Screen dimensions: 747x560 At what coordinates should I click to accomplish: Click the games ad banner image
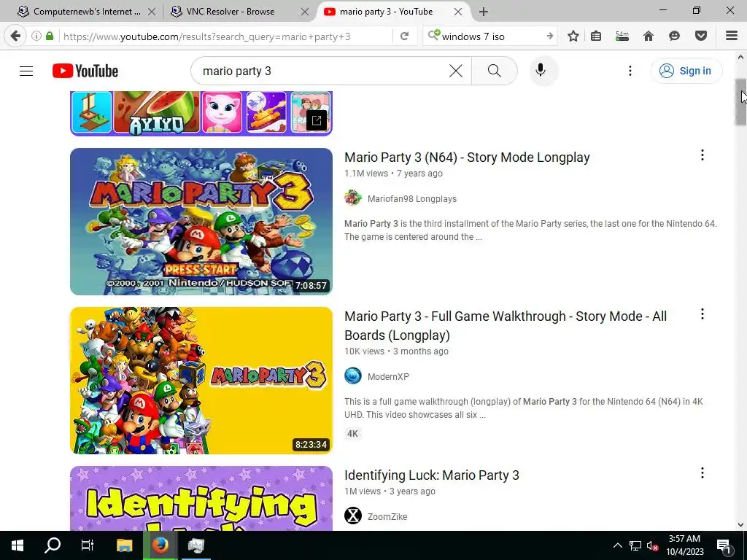click(x=201, y=113)
